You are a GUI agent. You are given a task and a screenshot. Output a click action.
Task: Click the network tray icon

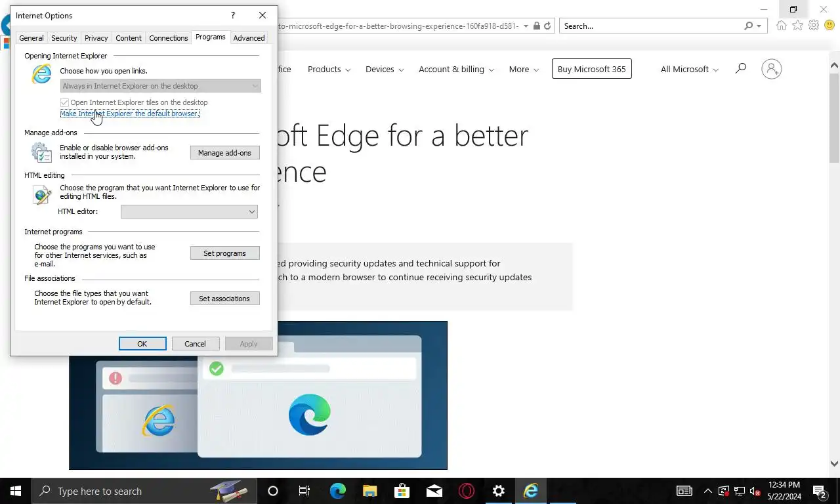pos(740,491)
